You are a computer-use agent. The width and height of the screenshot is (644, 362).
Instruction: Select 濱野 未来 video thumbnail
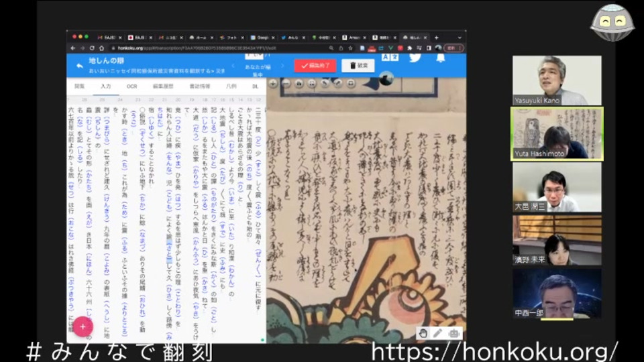557,241
